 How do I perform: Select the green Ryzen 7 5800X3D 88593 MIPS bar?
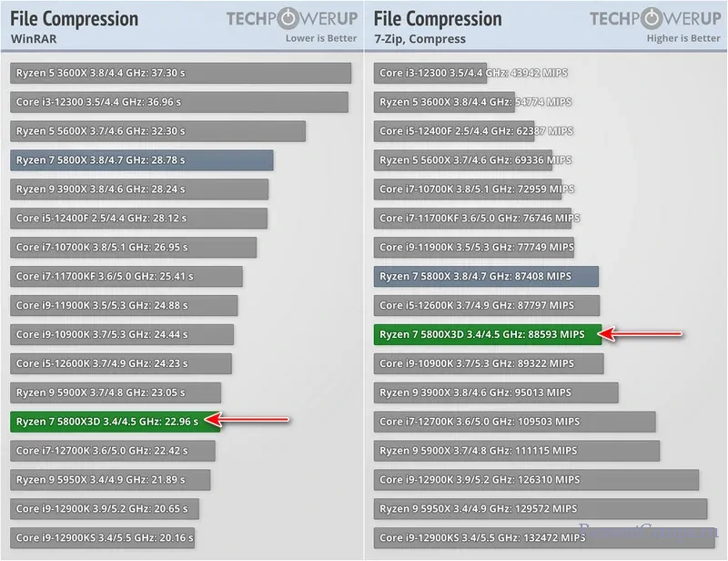pyautogui.click(x=487, y=335)
